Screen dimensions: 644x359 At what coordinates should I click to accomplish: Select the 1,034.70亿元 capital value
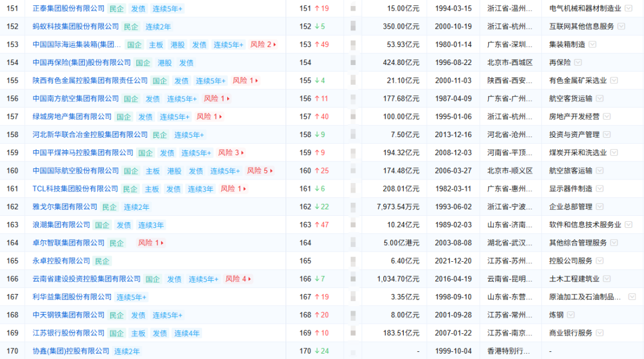[398, 279]
